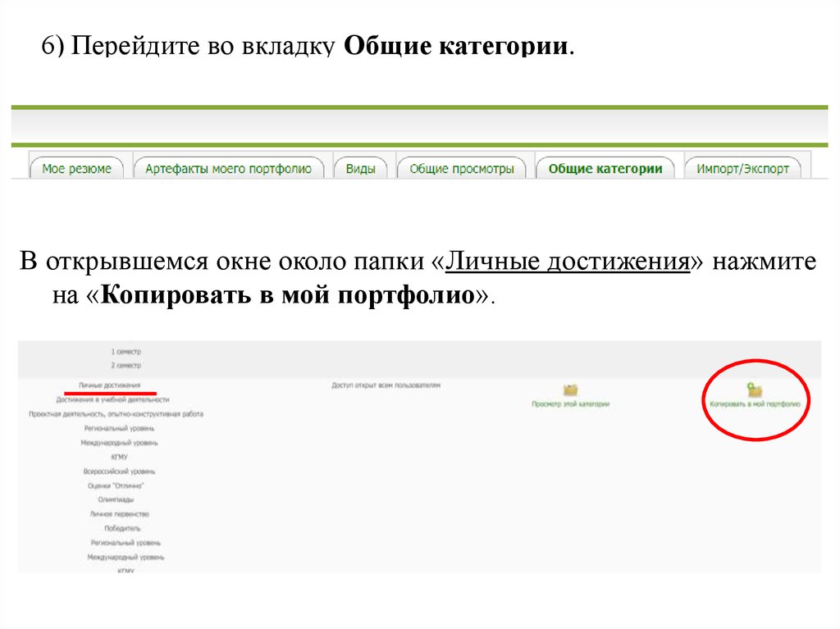Select "Достижения в учебной деятельности" category
The image size is (840, 629).
click(112, 399)
